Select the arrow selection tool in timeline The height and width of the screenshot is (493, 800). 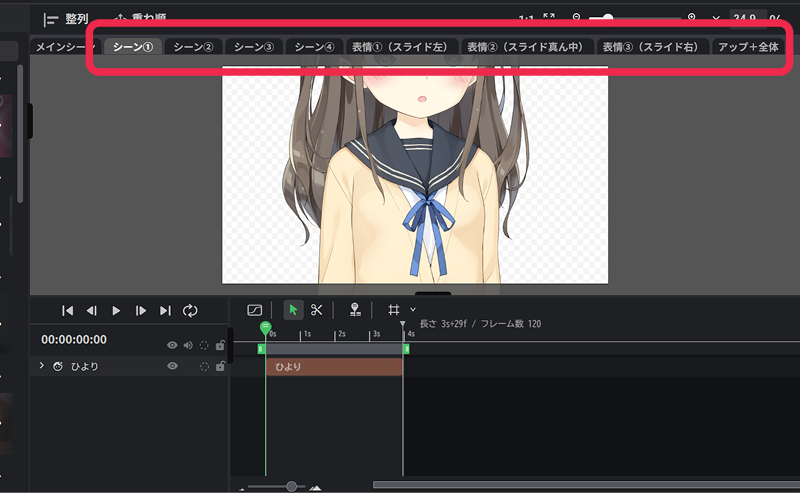click(293, 310)
